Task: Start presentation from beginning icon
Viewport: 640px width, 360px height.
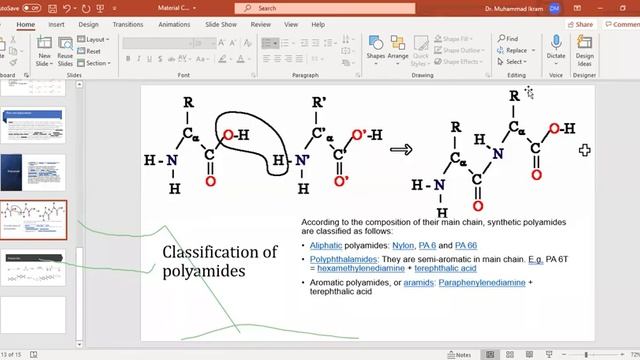Action: pos(100,8)
